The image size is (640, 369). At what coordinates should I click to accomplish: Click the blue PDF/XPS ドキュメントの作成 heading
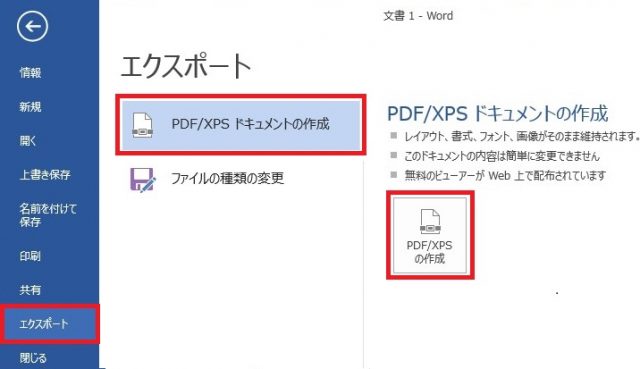(498, 113)
